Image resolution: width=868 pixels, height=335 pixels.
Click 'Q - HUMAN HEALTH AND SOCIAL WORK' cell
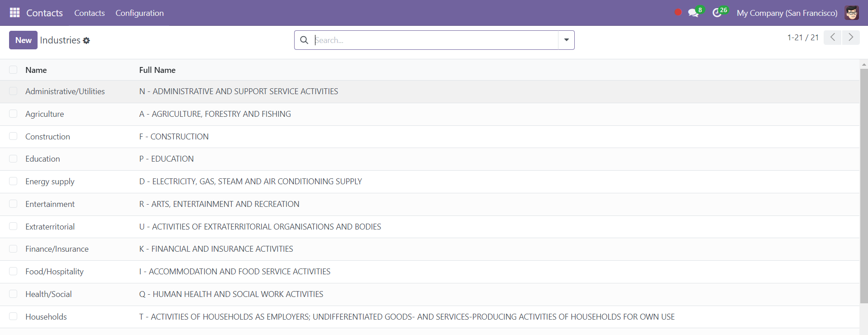[231, 294]
